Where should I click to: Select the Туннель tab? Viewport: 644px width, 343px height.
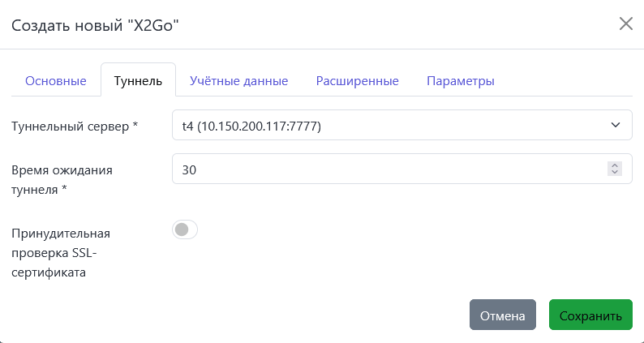coord(138,81)
